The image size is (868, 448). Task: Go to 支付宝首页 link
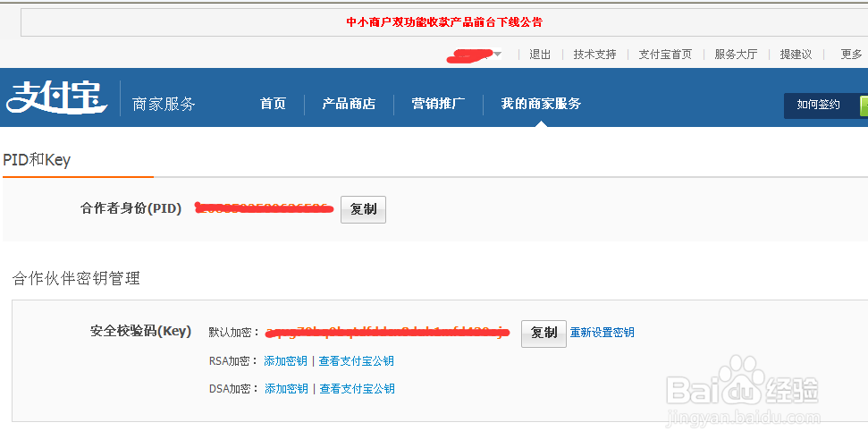tap(665, 55)
